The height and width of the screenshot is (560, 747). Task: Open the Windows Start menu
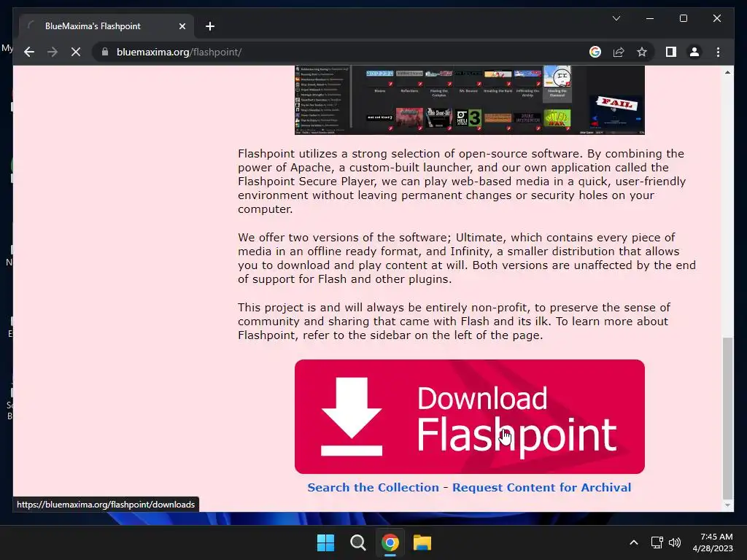coord(326,542)
